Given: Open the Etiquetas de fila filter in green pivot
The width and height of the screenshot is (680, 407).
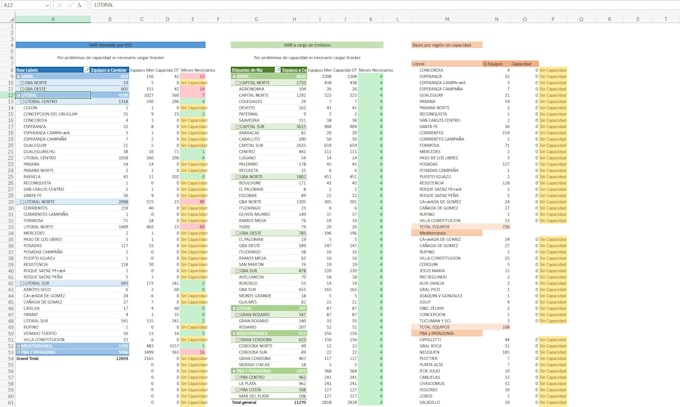Looking at the screenshot, I should click(278, 70).
